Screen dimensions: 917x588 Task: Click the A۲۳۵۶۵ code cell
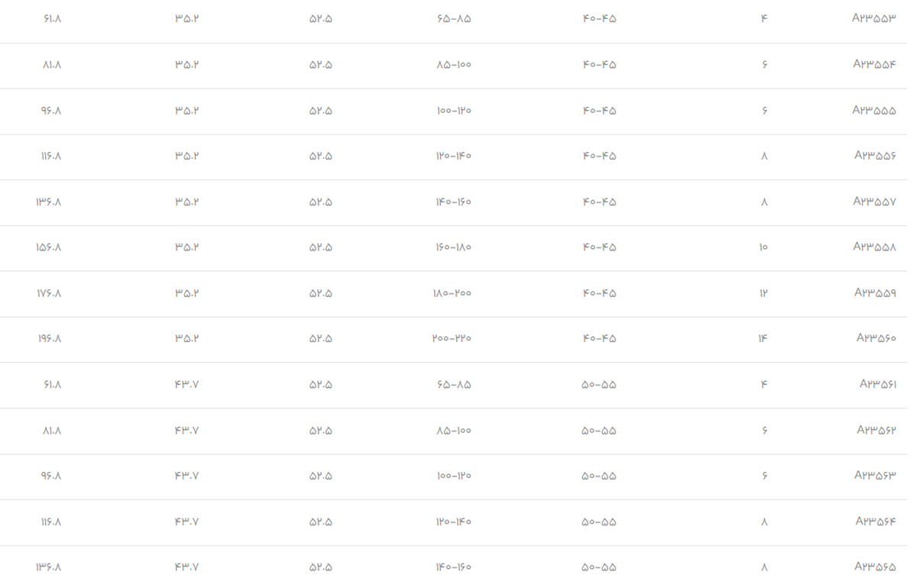875,567
